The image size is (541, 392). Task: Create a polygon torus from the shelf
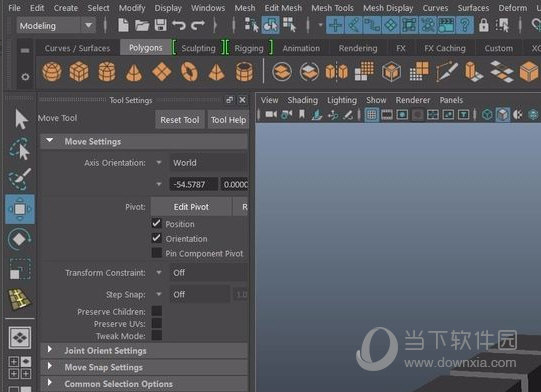(189, 72)
